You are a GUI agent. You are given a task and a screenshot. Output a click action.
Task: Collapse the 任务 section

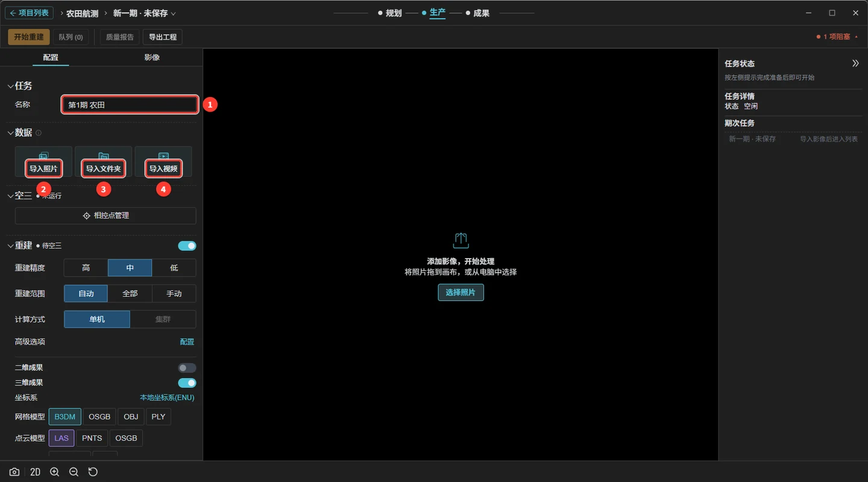(x=10, y=86)
